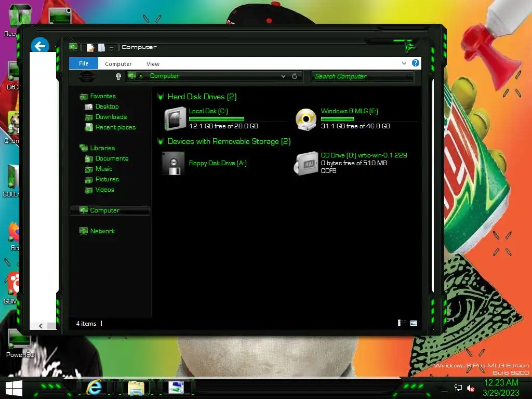Switch to Large icons view in status bar
Viewport: 532px width, 399px height.
[x=413, y=323]
